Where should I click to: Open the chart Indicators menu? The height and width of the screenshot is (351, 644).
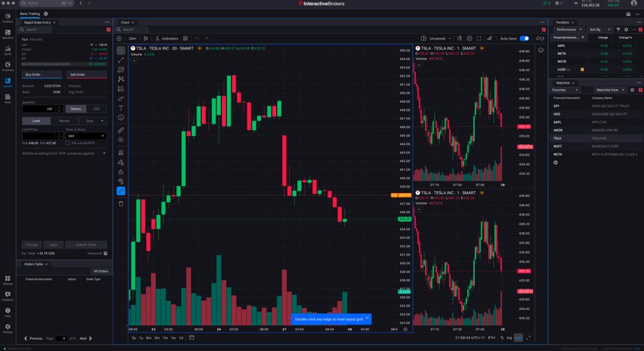pyautogui.click(x=167, y=38)
